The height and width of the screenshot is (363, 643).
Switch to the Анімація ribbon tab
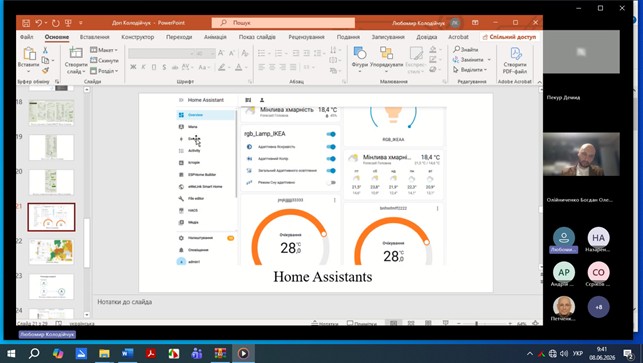[x=215, y=37]
